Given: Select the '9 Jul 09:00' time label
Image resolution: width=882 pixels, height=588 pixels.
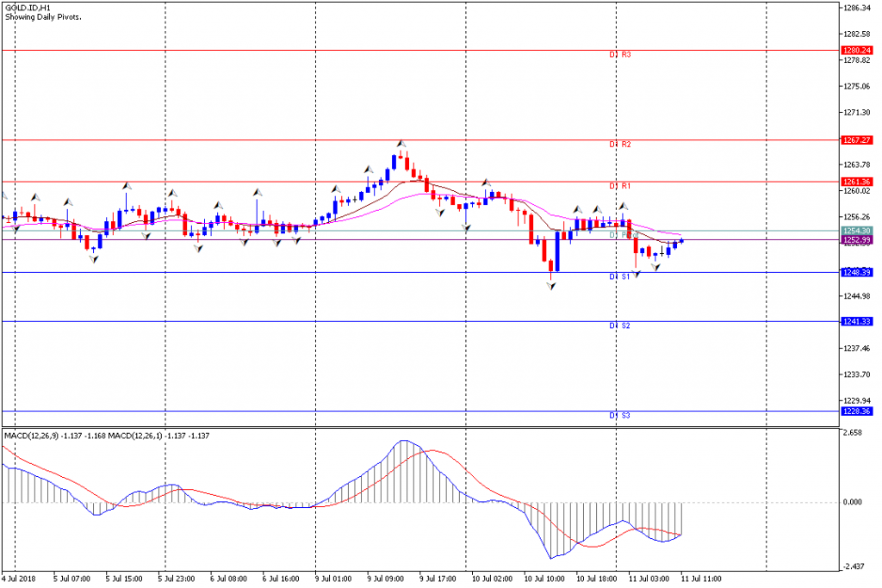Looking at the screenshot, I should click(x=385, y=579).
